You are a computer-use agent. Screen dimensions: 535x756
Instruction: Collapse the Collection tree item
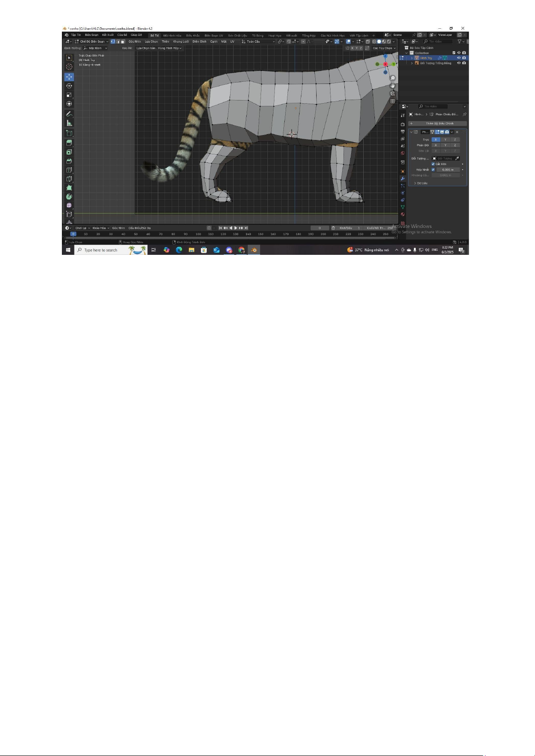[407, 53]
